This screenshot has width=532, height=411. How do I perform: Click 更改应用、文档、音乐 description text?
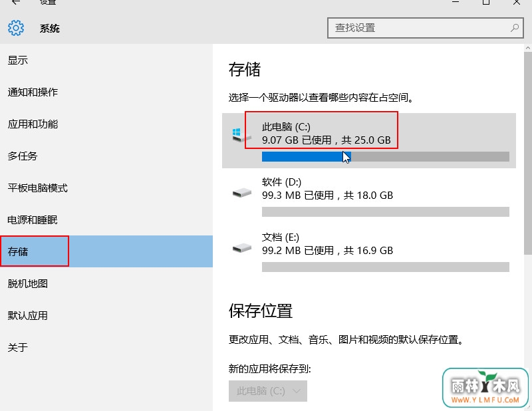click(x=346, y=339)
